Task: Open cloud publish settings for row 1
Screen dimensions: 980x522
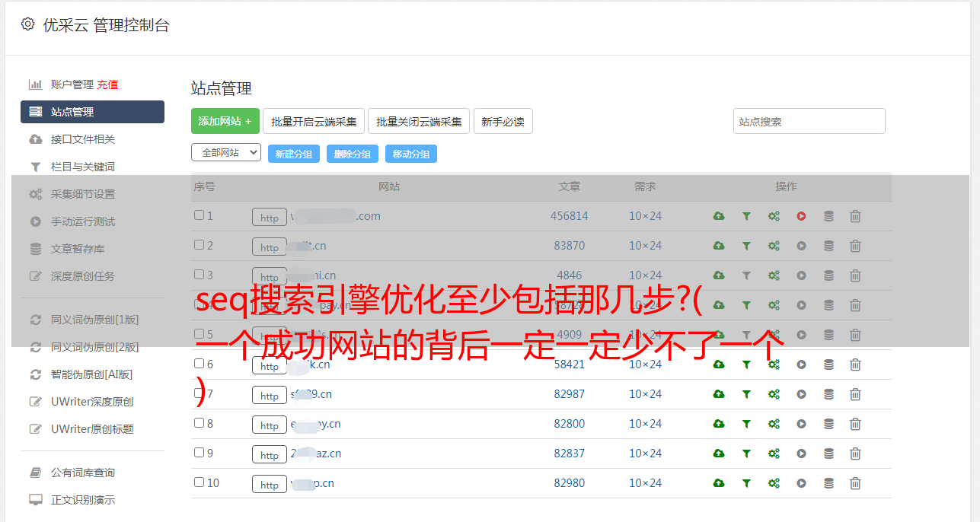Action: point(719,216)
